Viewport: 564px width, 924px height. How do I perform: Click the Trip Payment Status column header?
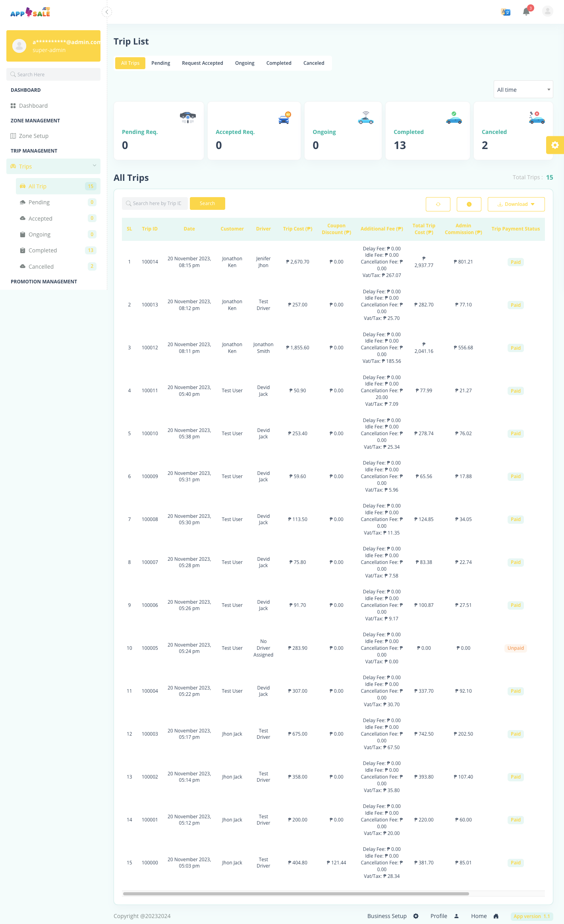click(516, 229)
